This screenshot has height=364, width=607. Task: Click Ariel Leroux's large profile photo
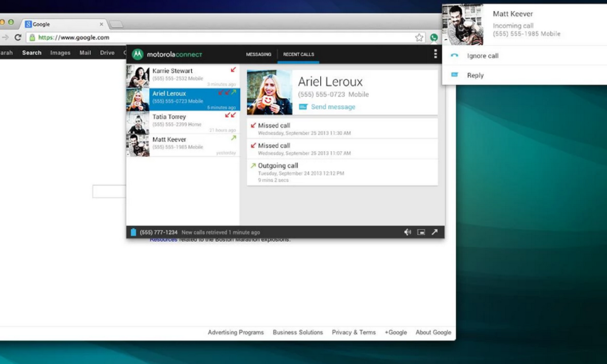click(x=269, y=93)
